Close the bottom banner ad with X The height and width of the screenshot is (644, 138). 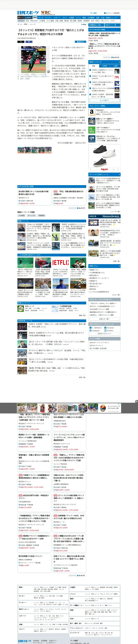136,402
